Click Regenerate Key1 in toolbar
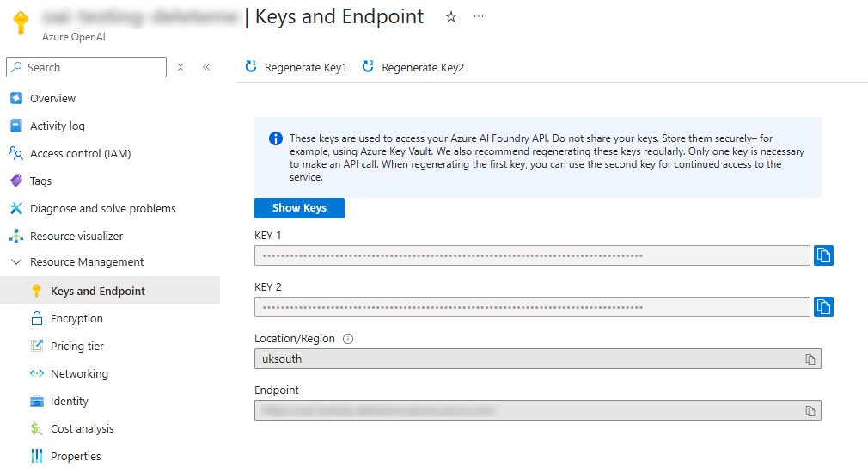 296,67
